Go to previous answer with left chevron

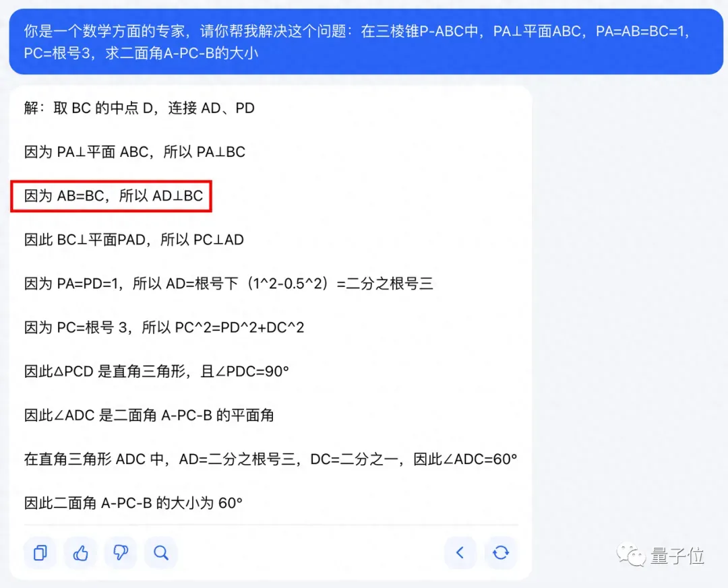(x=460, y=553)
